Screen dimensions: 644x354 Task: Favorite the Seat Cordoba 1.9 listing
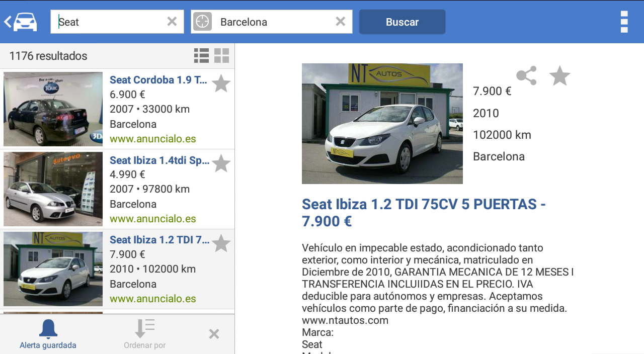point(221,83)
